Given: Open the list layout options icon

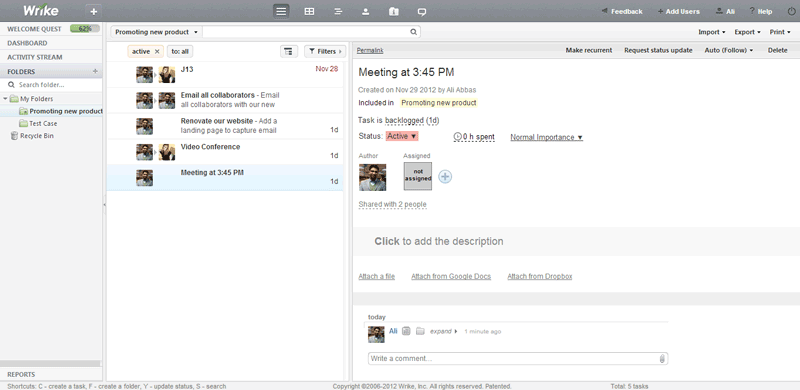Looking at the screenshot, I should click(x=289, y=51).
